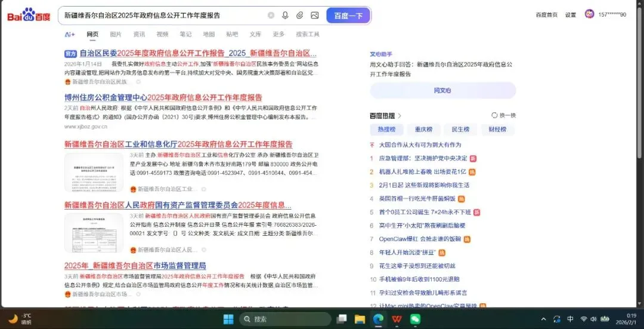Expand 百度热搜 with its arrow

pos(400,116)
